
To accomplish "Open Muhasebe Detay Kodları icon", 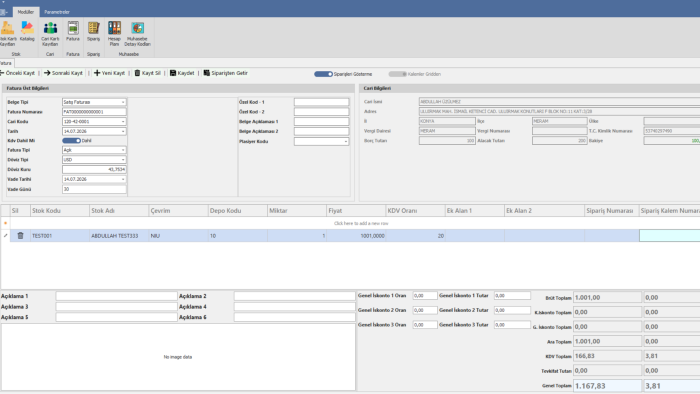I will tap(138, 33).
